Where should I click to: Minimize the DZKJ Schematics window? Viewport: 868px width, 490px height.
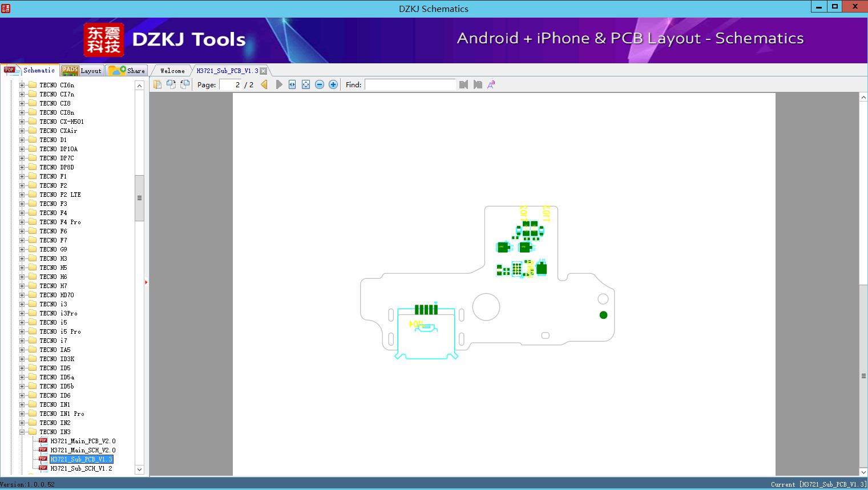point(819,7)
